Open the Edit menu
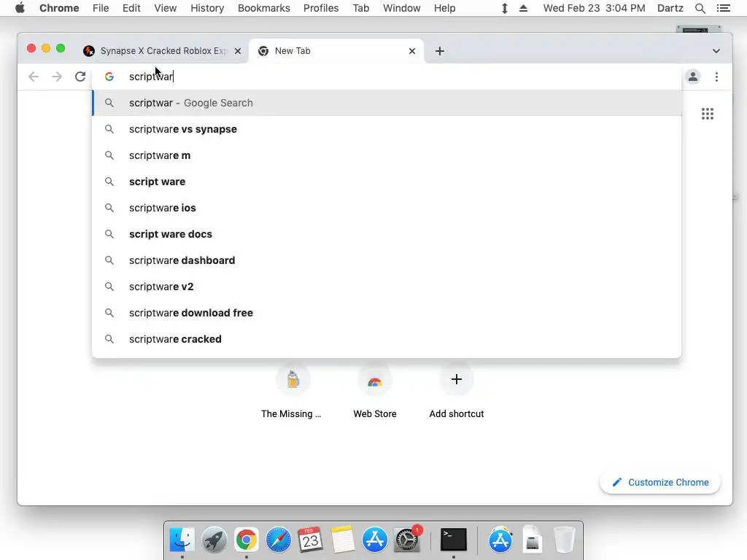This screenshot has width=747, height=560. [131, 8]
